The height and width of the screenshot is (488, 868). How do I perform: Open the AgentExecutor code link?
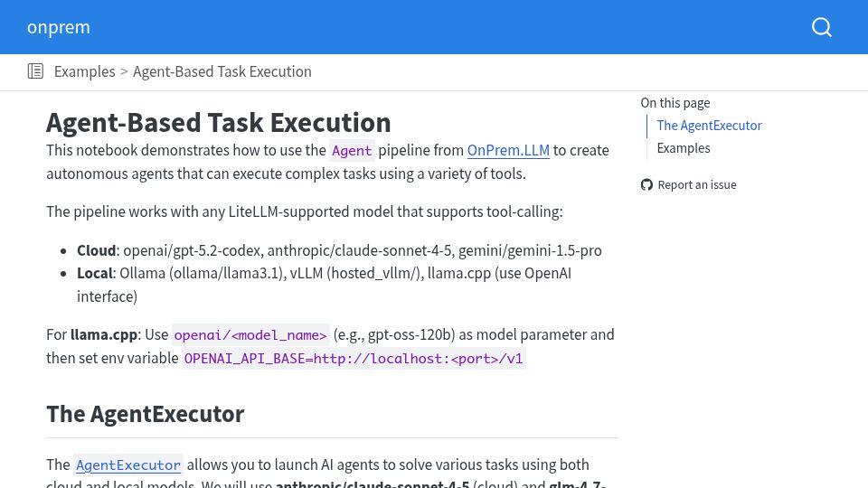(128, 465)
